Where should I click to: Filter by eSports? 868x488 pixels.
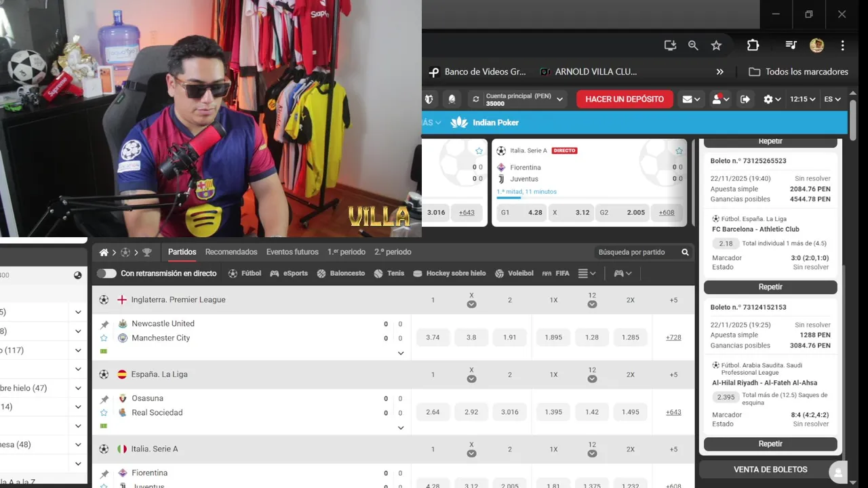click(x=289, y=274)
